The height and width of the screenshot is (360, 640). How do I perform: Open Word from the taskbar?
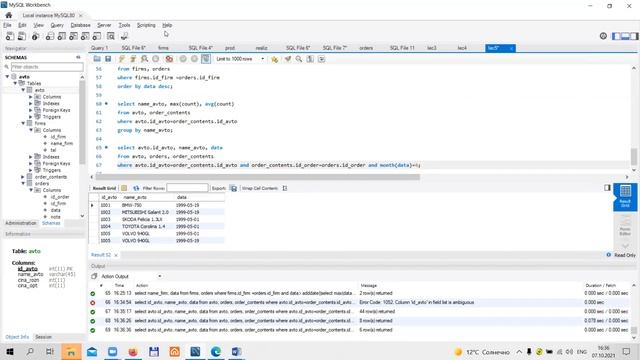point(236,351)
